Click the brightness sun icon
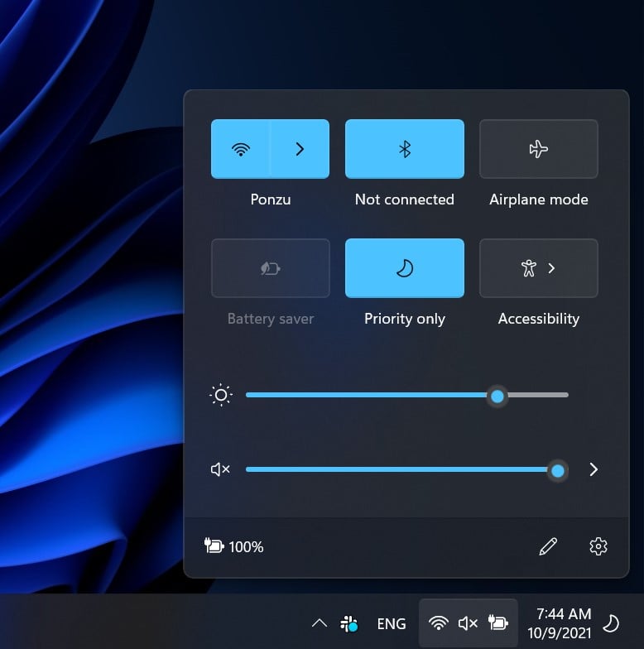This screenshot has height=649, width=644. point(221,396)
